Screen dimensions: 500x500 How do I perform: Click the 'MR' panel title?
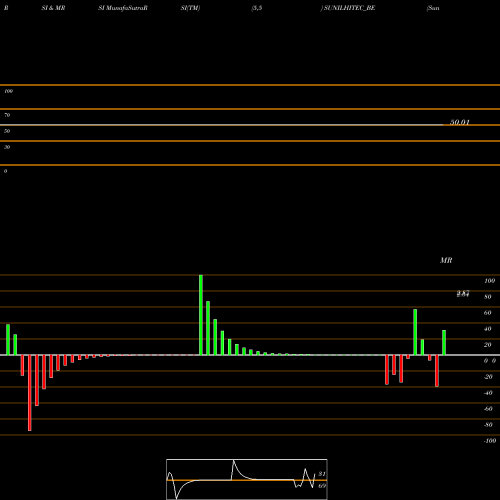(x=446, y=260)
